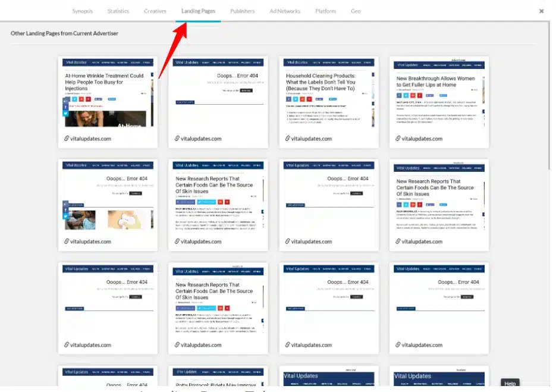Screen dimensions: 556x392
Task: Switch to the Statistics tab
Action: click(x=118, y=11)
